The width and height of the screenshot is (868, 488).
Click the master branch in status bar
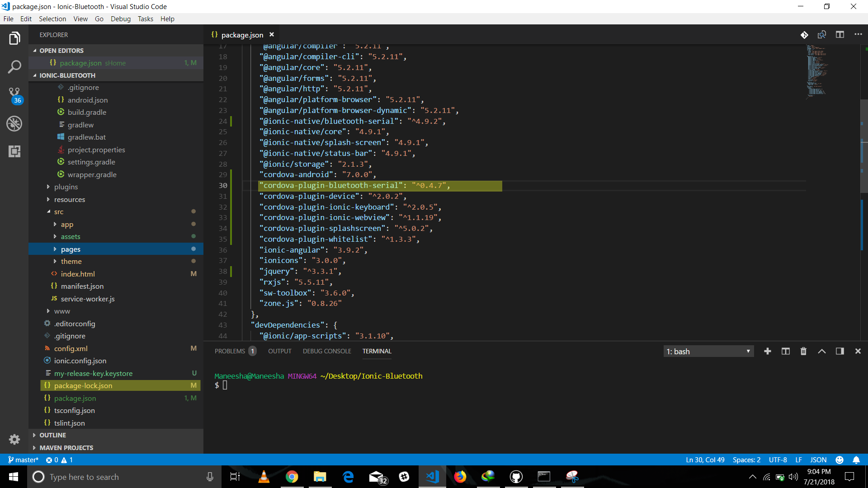(23, 460)
